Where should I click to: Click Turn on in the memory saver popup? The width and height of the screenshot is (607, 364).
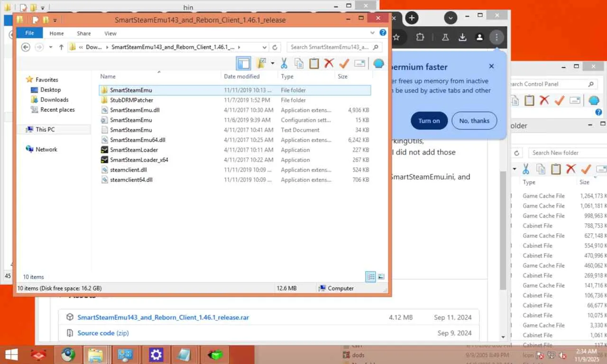(x=429, y=120)
